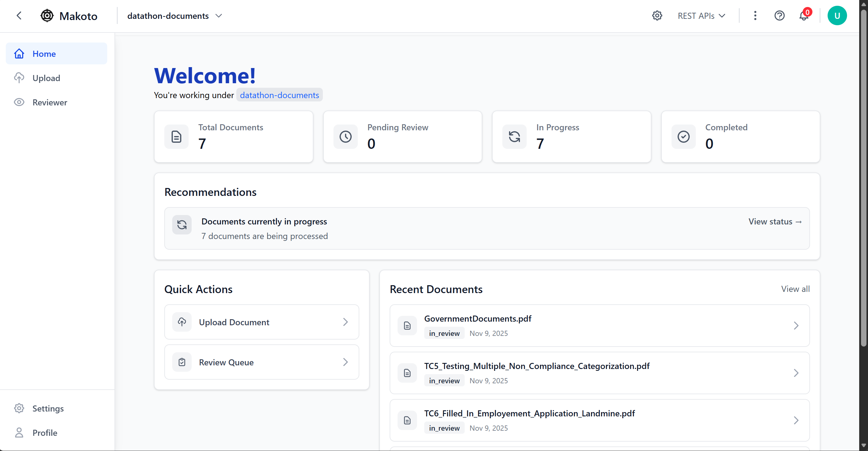The image size is (868, 451).
Task: Go to Upload in the sidebar
Action: click(46, 78)
